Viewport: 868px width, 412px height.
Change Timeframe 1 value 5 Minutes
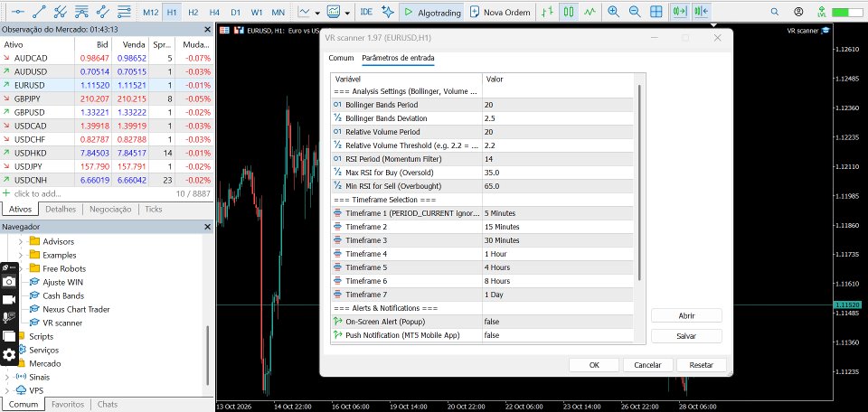(x=558, y=213)
